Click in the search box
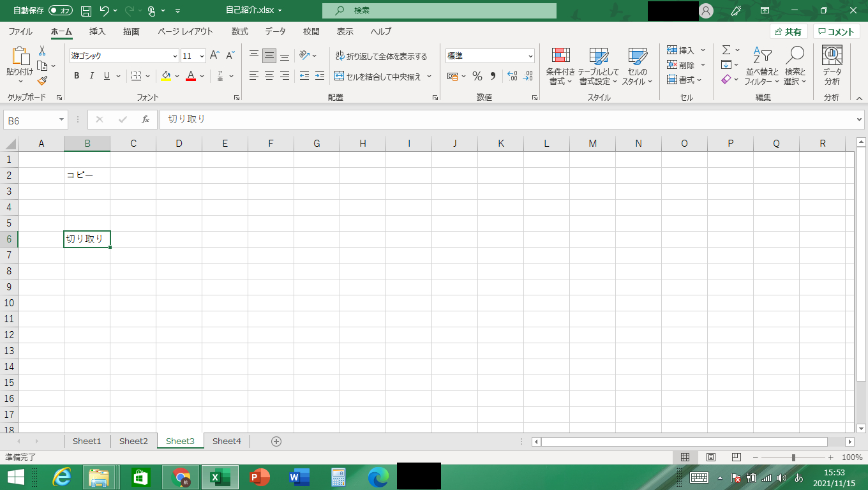 pos(439,11)
